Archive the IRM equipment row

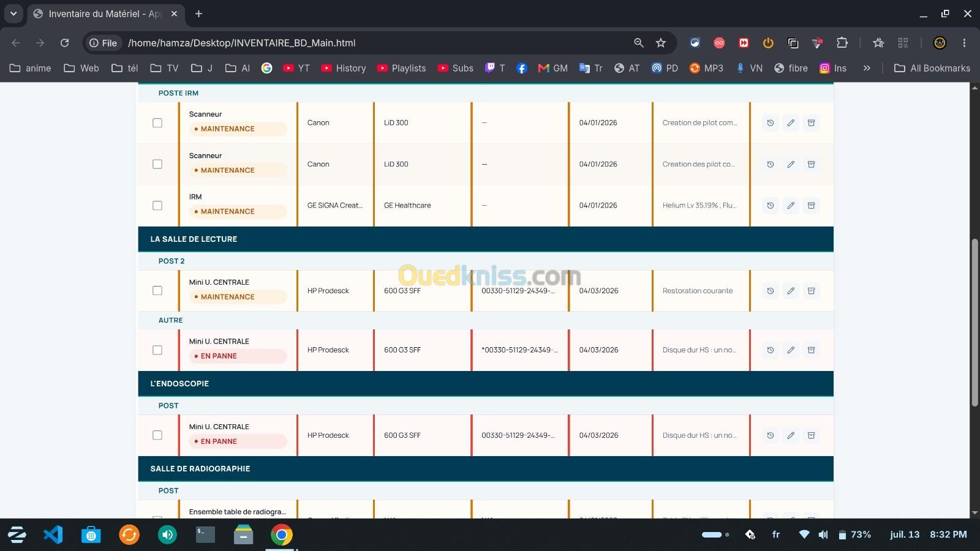811,206
